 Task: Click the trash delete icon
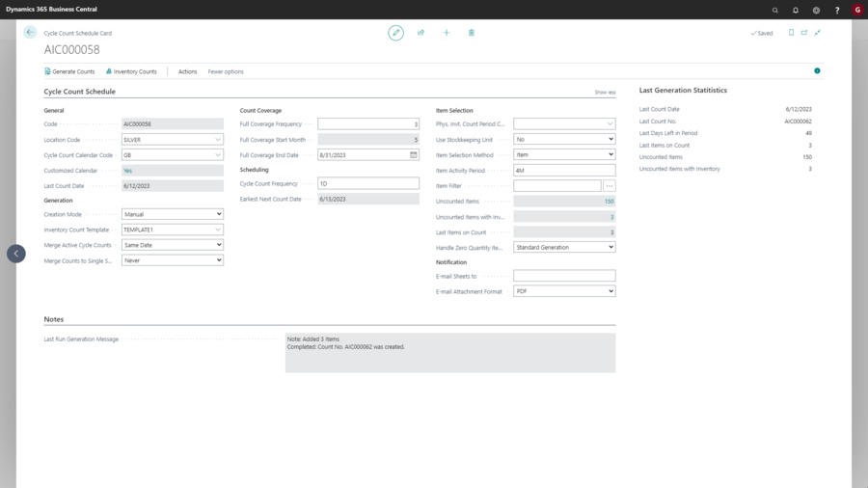point(472,33)
